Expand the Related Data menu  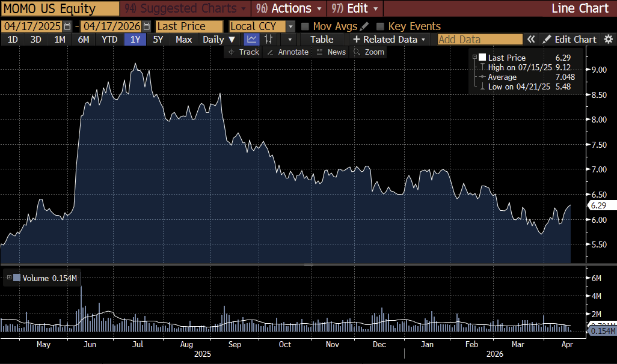pyautogui.click(x=388, y=39)
